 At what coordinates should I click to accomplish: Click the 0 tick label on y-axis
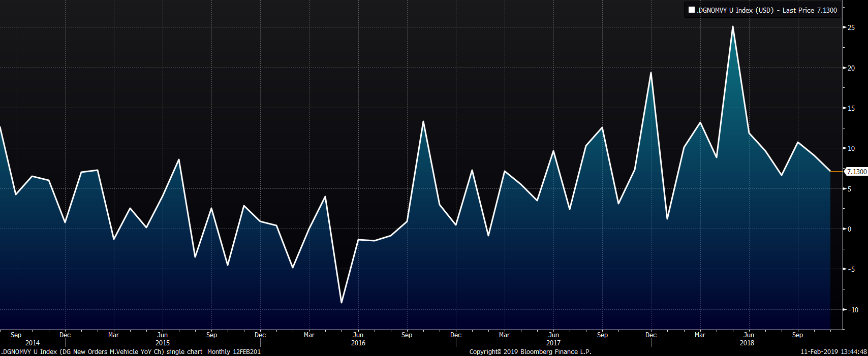click(x=849, y=229)
